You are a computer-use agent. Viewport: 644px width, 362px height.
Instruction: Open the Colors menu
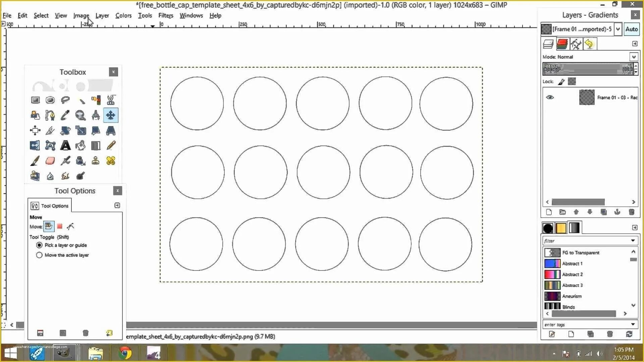tap(123, 15)
